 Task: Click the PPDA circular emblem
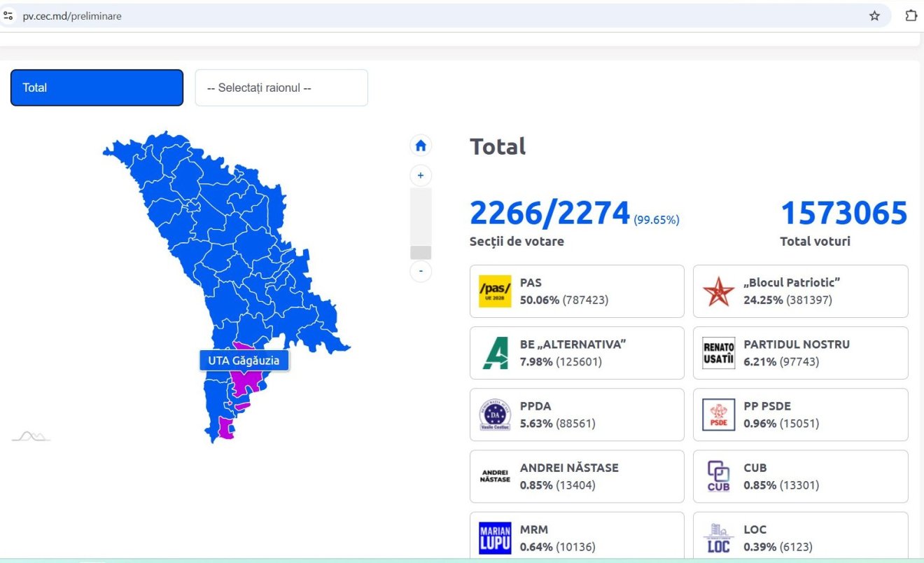tap(495, 415)
